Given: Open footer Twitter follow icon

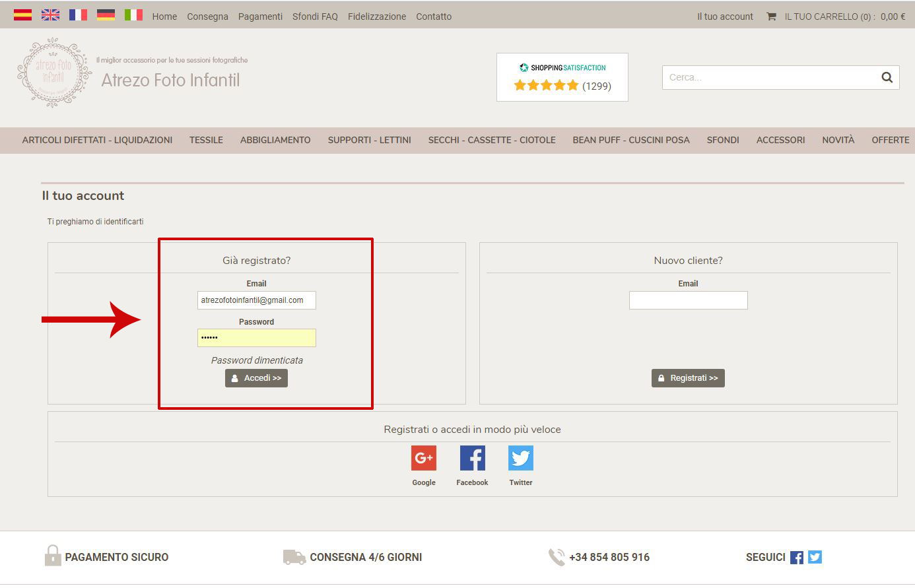Looking at the screenshot, I should click(x=815, y=557).
